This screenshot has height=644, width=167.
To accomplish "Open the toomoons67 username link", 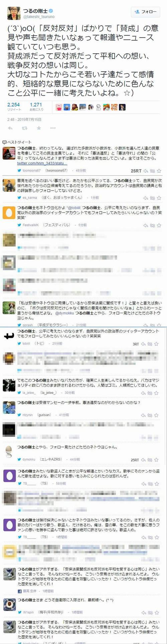I will [32, 171].
